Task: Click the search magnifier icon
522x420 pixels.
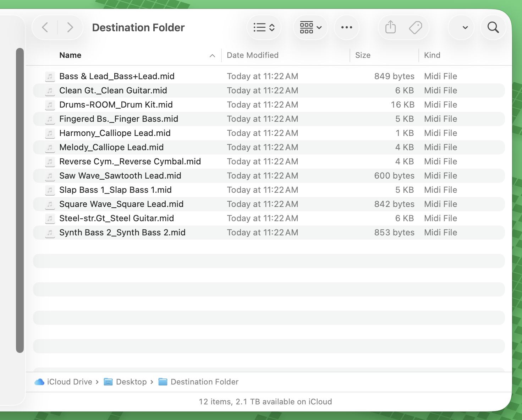Action: (493, 27)
